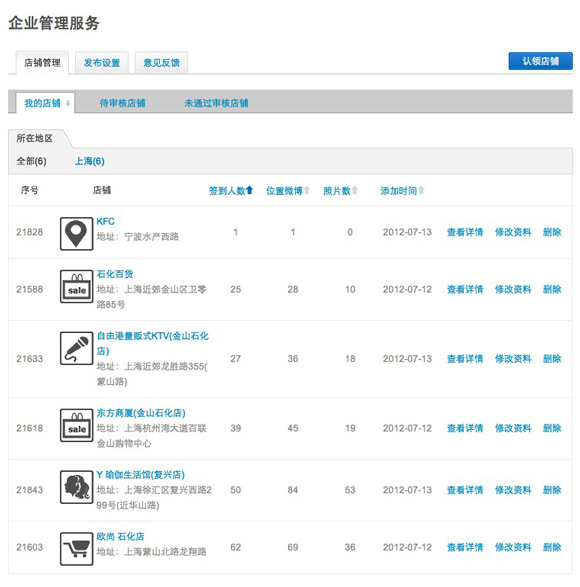Expand the 我的店铺 dropdown arrow
The height and width of the screenshot is (587, 580).
pos(68,103)
